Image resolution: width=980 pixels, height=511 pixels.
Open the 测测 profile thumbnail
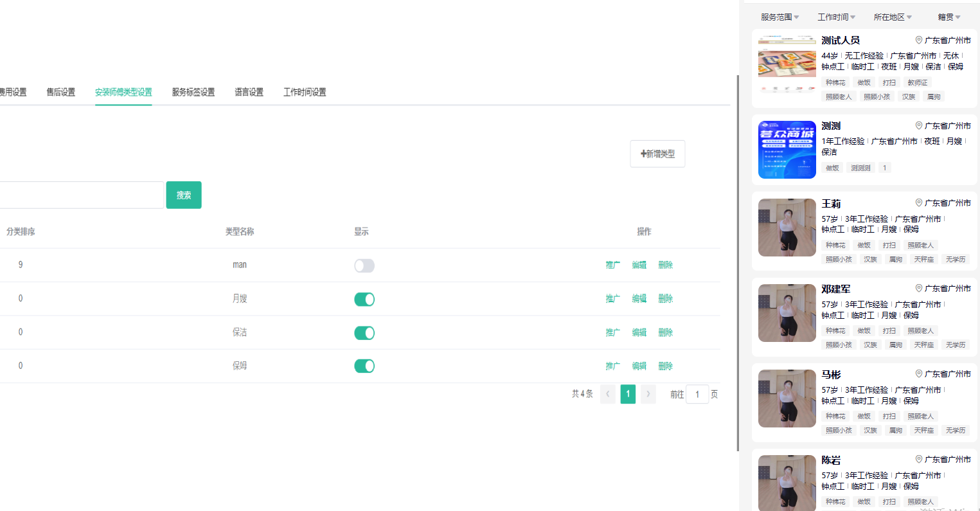[x=787, y=150]
